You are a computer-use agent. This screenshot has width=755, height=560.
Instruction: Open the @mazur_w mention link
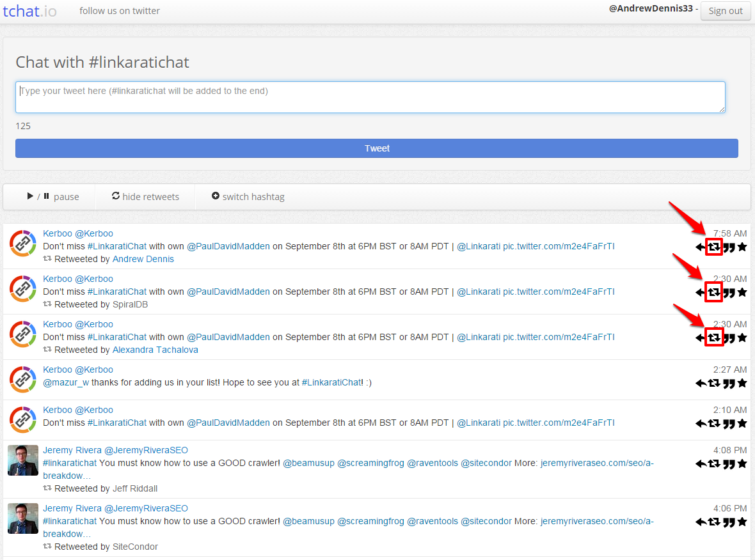click(66, 382)
